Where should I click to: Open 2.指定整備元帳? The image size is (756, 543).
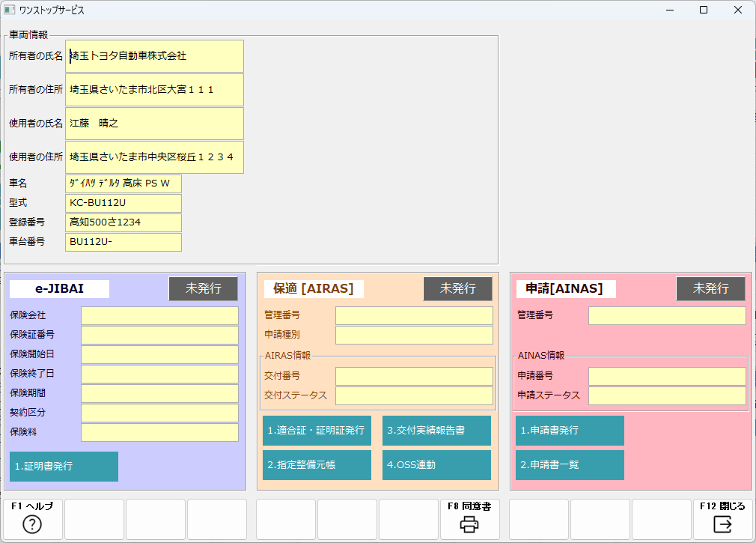[x=317, y=465]
